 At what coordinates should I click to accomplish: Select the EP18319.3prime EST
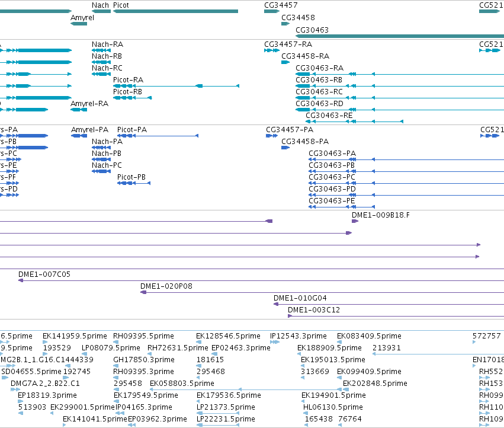[x=21, y=401]
